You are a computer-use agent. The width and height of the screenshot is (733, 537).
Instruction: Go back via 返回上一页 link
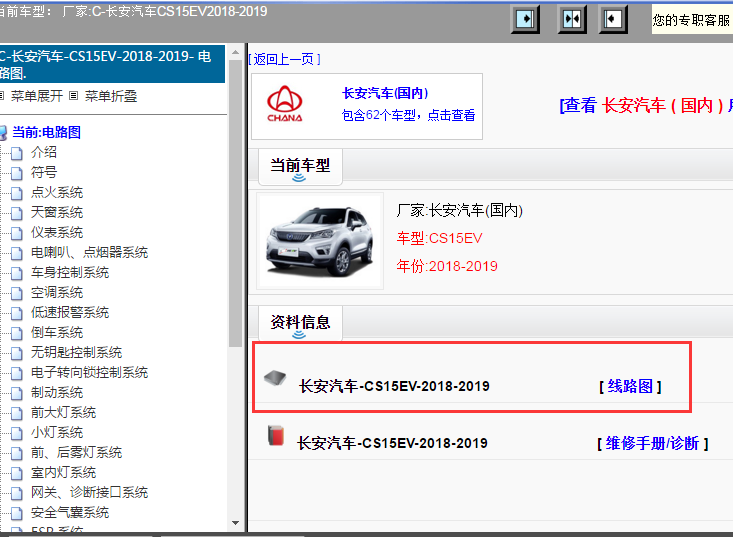tap(284, 59)
